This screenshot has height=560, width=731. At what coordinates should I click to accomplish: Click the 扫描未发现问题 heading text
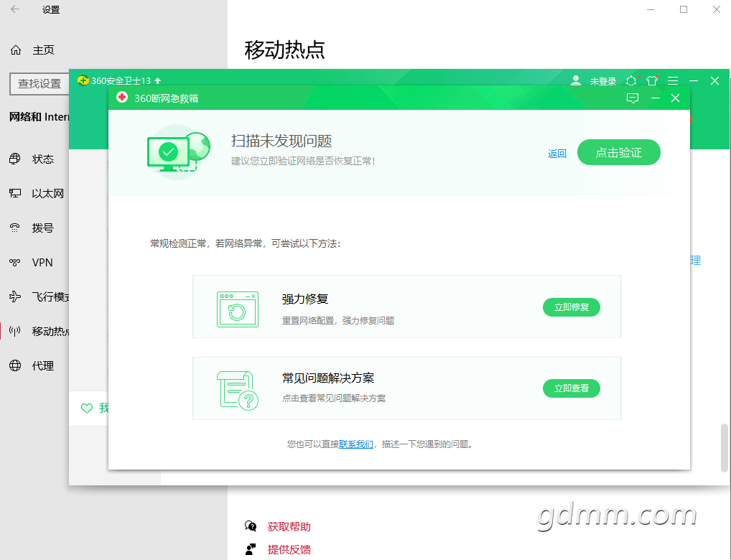(x=281, y=141)
